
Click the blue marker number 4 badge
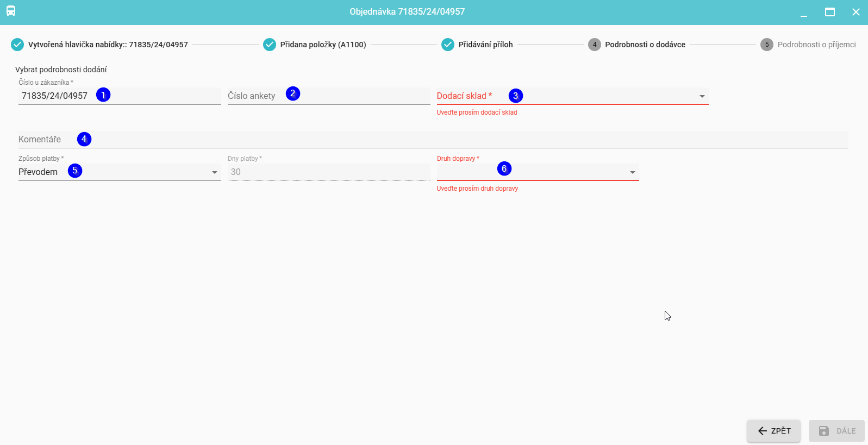coord(84,139)
